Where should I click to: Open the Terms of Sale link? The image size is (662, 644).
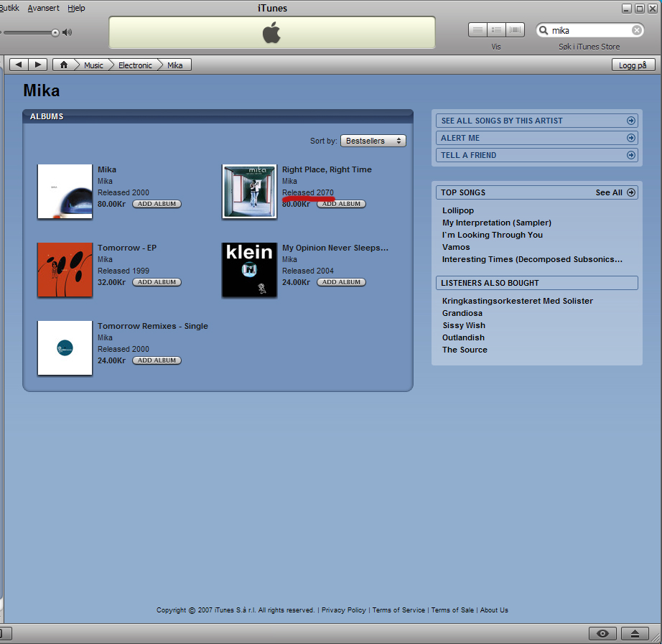(452, 610)
